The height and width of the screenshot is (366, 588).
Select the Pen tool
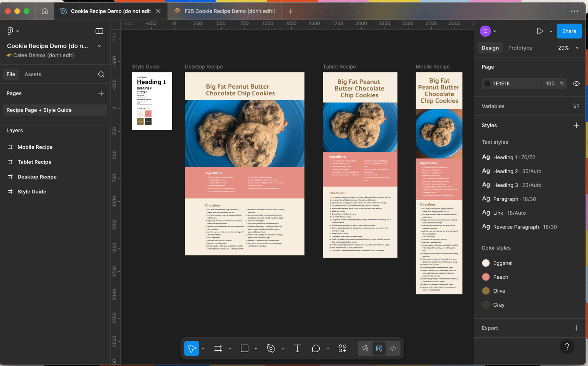pyautogui.click(x=271, y=348)
